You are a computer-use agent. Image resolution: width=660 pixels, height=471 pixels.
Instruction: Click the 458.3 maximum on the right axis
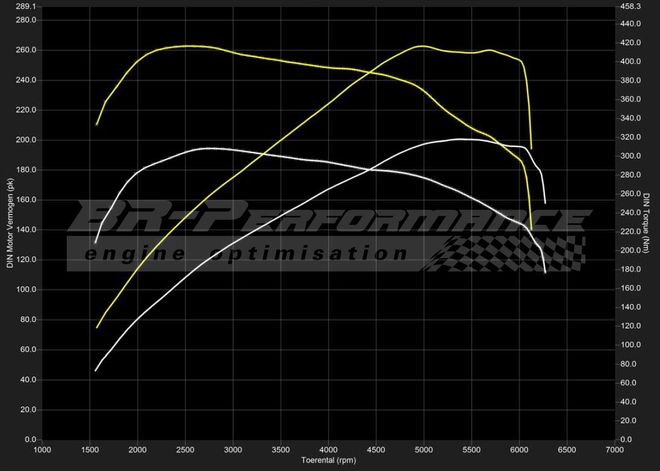(x=630, y=6)
